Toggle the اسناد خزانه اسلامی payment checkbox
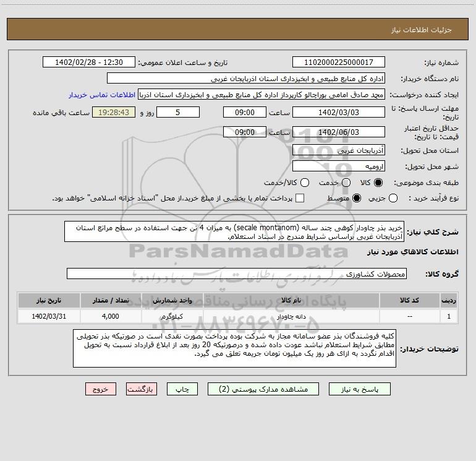 pos(300,198)
